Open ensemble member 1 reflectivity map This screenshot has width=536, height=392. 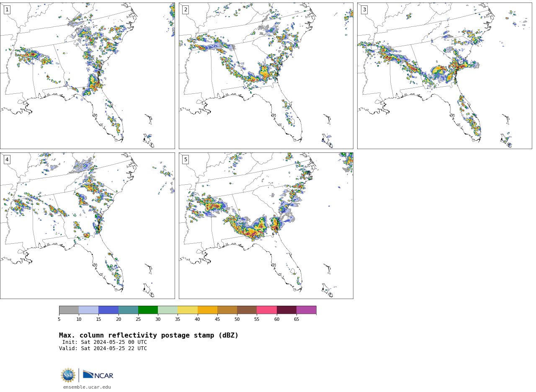87,76
